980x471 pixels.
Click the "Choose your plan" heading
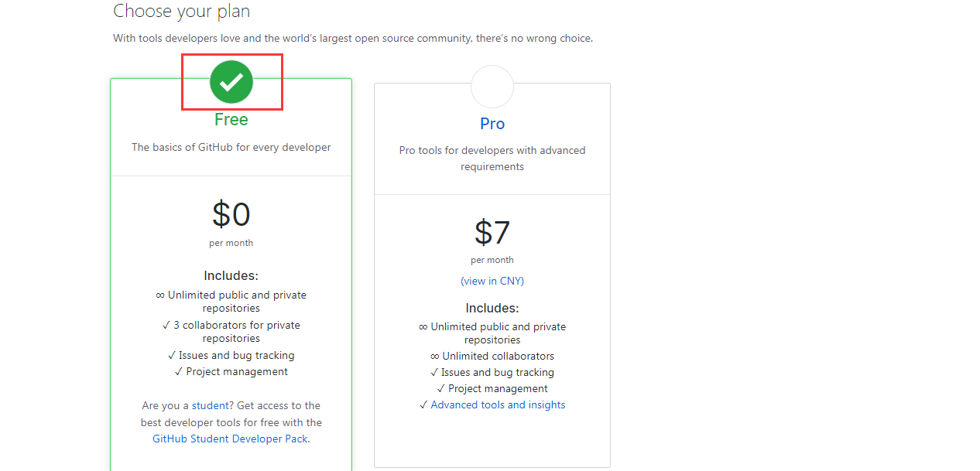[182, 12]
